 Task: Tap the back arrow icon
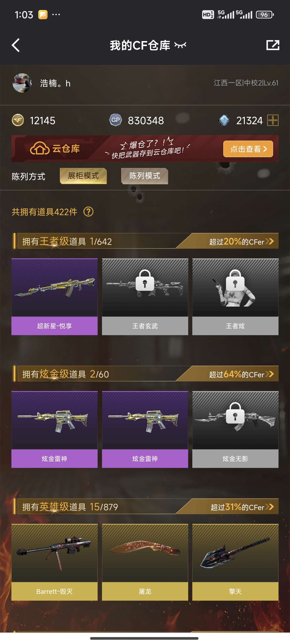pos(15,45)
